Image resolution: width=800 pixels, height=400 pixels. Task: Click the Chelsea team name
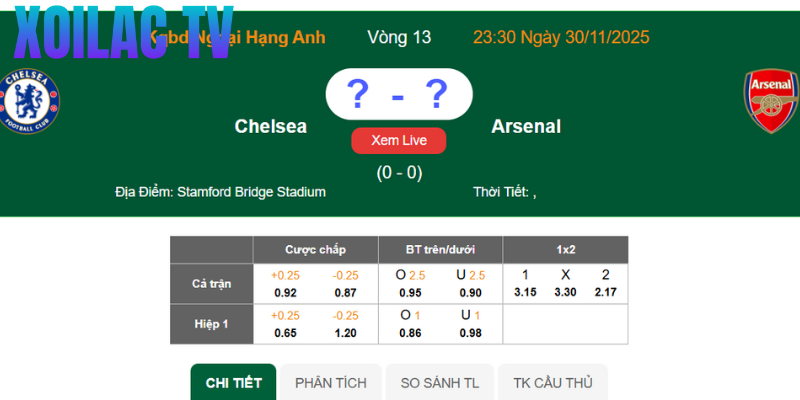pyautogui.click(x=271, y=127)
